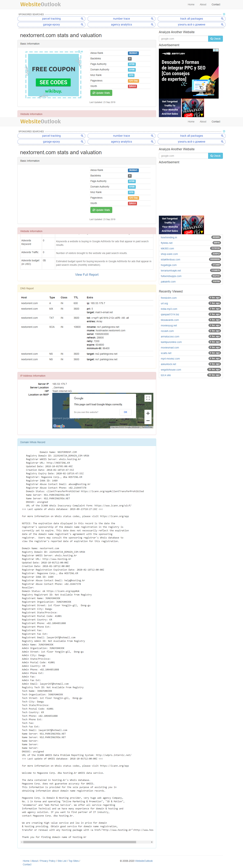Open the View Full Report link

[x=87, y=275]
